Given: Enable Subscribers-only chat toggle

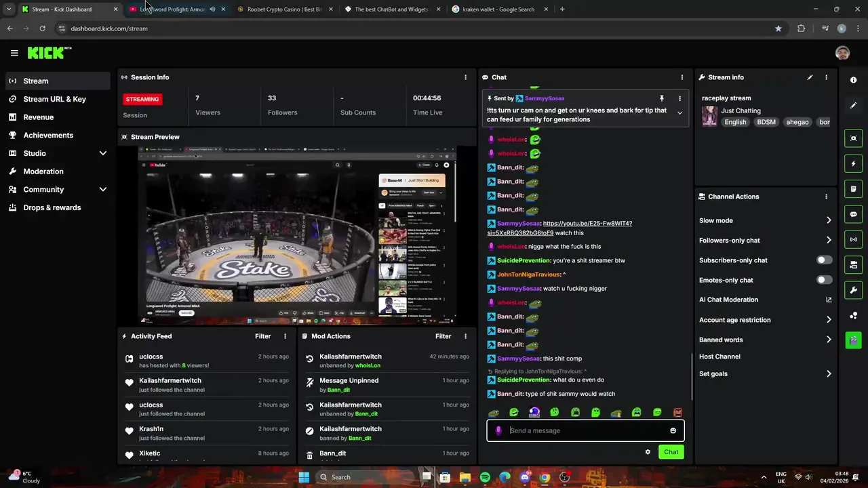Looking at the screenshot, I should (824, 260).
